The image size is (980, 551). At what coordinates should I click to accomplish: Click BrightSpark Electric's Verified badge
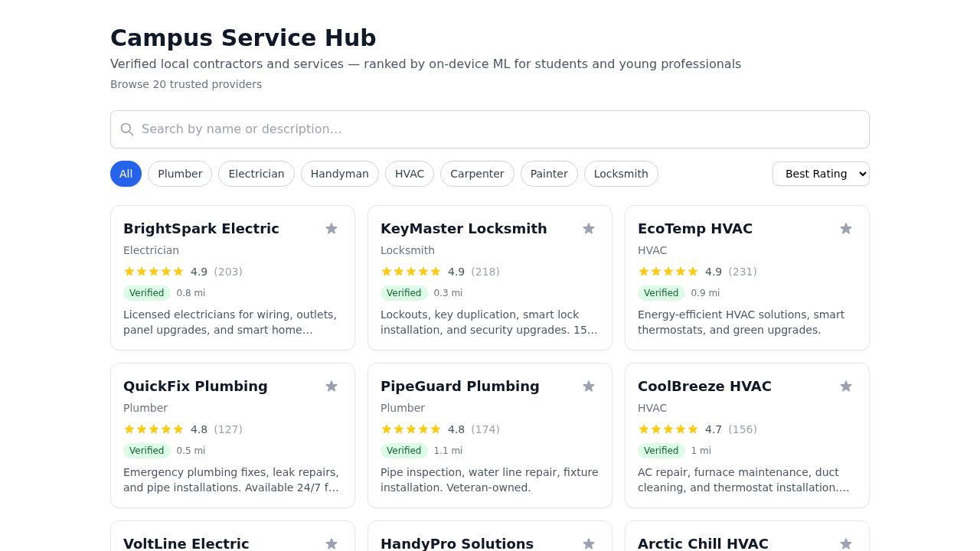click(147, 293)
